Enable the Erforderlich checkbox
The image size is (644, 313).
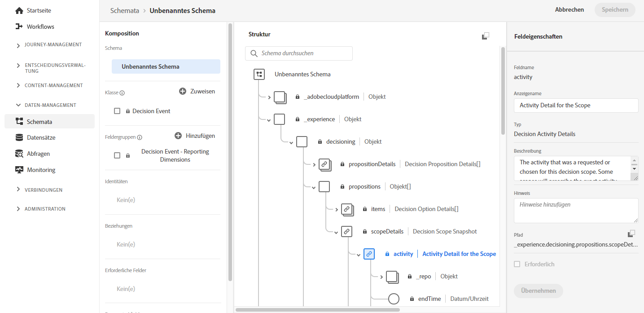(x=517, y=264)
